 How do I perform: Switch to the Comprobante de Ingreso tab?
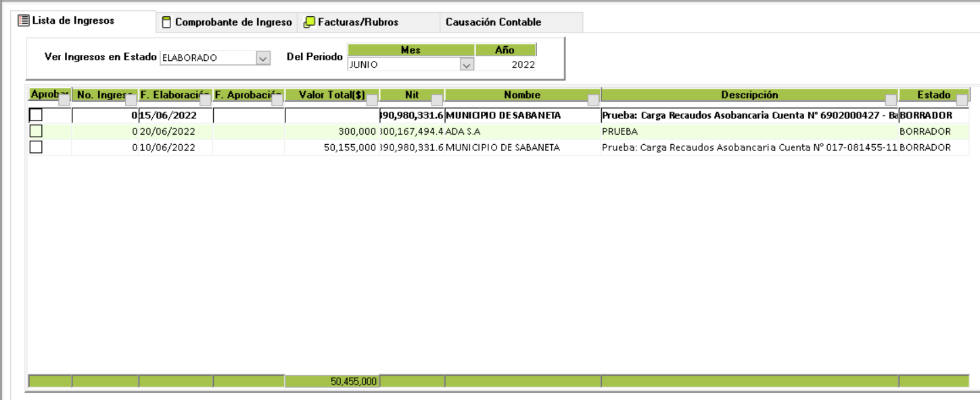[x=226, y=22]
